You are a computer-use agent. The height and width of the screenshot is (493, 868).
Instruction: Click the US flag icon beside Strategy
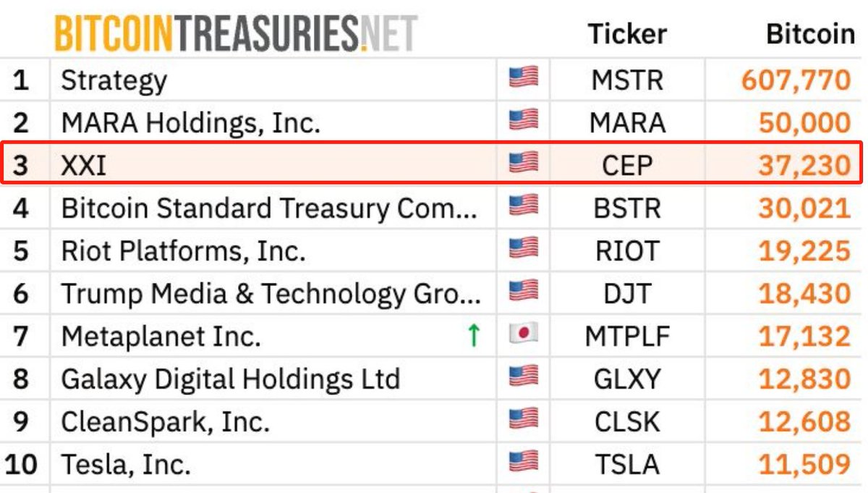524,78
